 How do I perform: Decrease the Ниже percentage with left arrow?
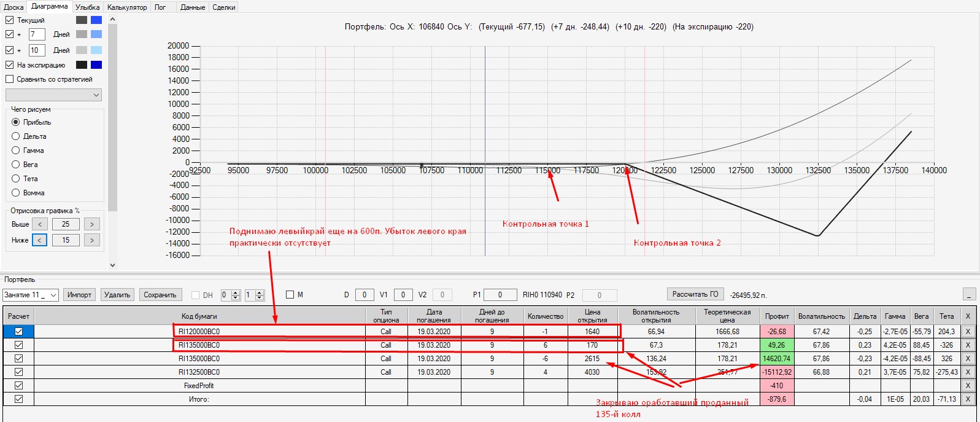[39, 240]
